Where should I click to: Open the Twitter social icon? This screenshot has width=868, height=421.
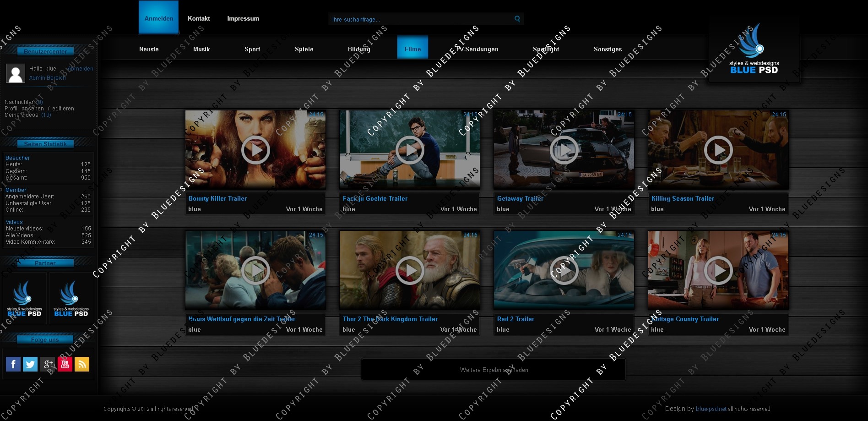point(30,364)
